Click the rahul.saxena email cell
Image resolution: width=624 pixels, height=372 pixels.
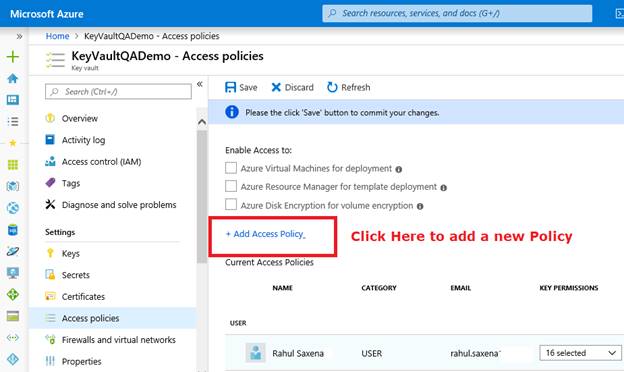tap(476, 353)
